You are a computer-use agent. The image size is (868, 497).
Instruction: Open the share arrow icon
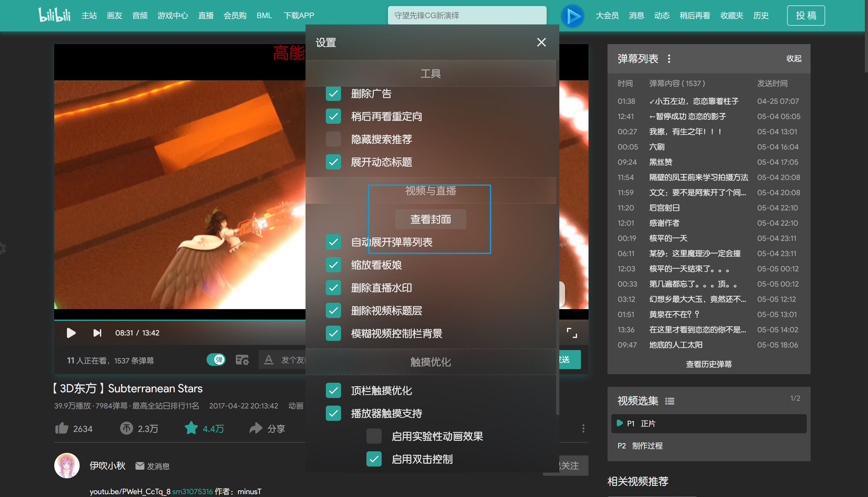point(256,428)
